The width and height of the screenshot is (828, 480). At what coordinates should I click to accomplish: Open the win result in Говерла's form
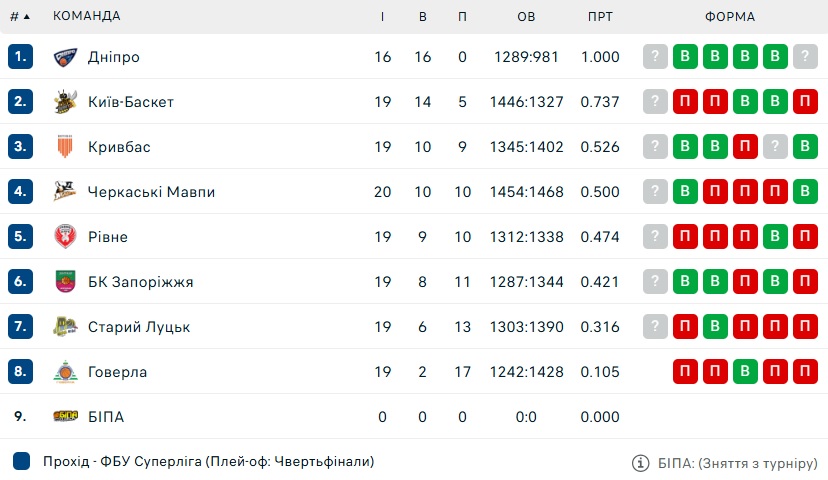pos(745,371)
